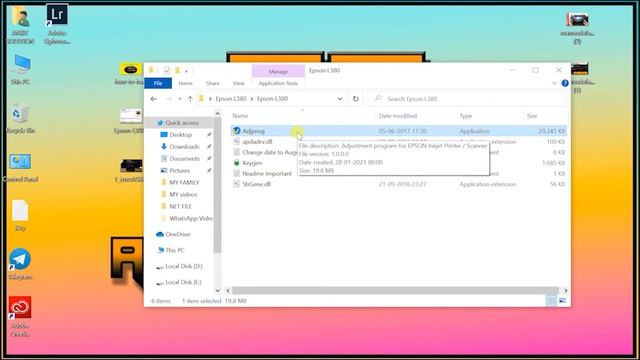Launch Telegram desktop shortcut
The width and height of the screenshot is (640, 360).
(20, 264)
